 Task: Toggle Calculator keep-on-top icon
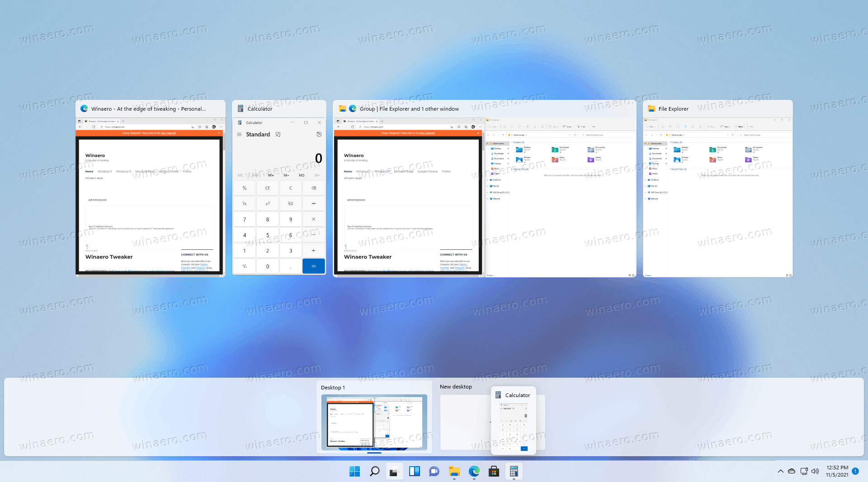278,135
